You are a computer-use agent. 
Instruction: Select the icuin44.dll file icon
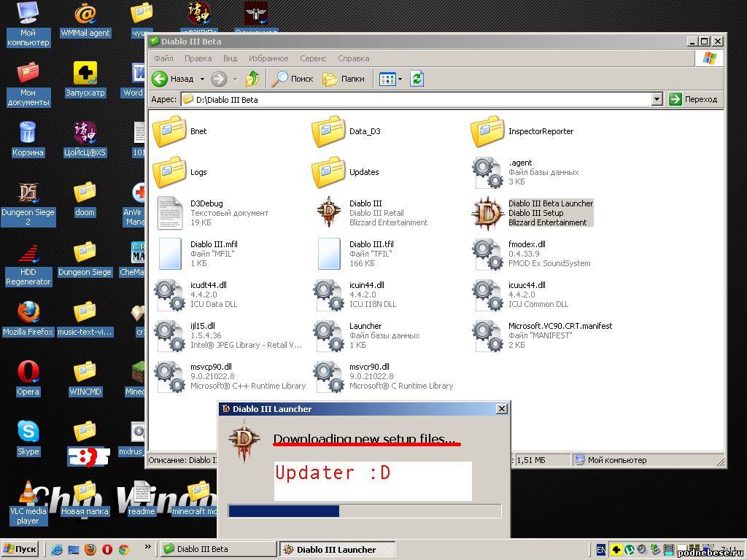tap(329, 295)
